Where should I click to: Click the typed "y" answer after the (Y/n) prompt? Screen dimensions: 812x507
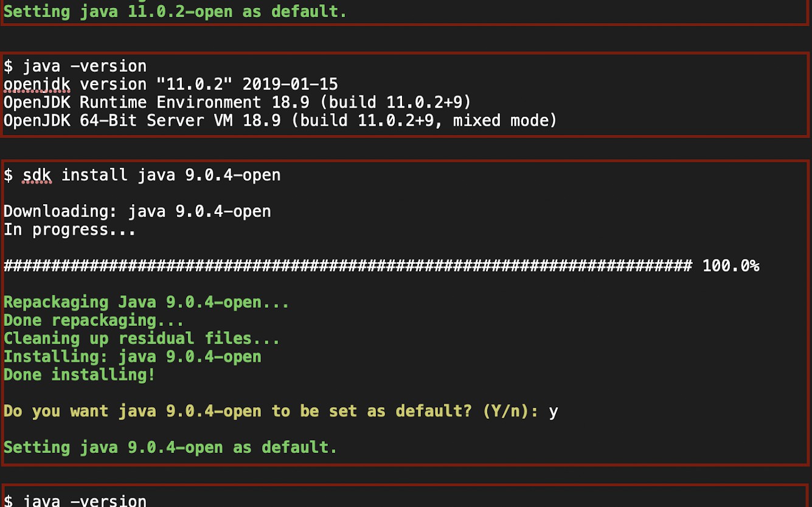click(553, 412)
